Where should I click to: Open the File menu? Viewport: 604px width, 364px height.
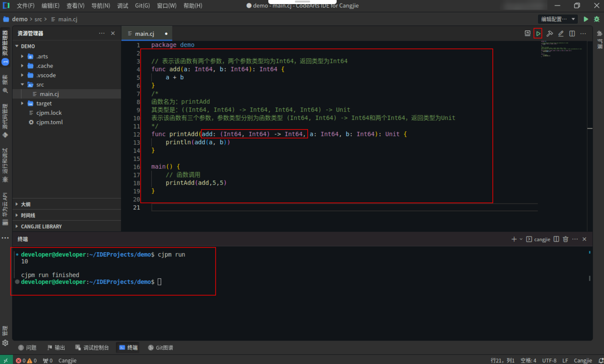26,6
